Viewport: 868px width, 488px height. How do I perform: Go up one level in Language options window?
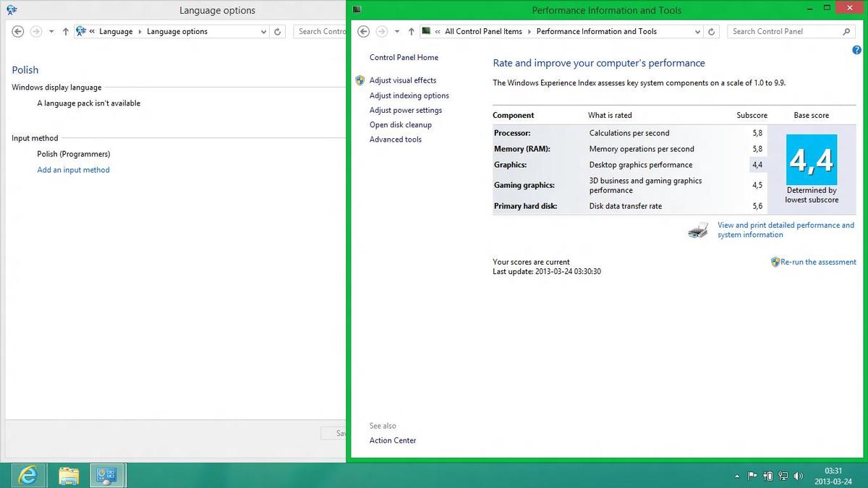[66, 32]
